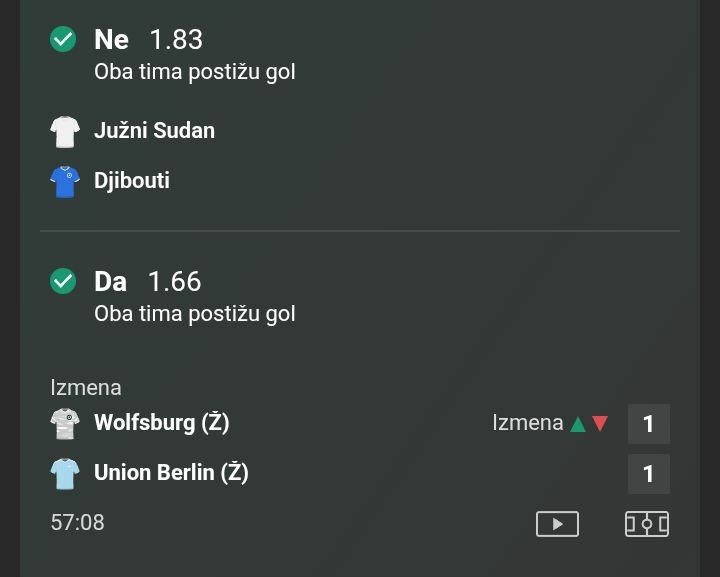Image resolution: width=720 pixels, height=577 pixels.
Task: Click the green checkmark beside Ne 1.83
Action: point(63,39)
